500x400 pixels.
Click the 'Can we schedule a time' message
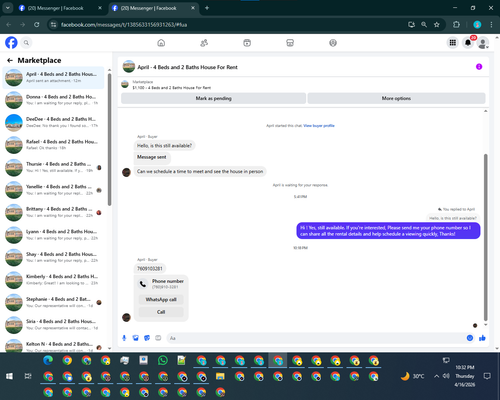200,171
